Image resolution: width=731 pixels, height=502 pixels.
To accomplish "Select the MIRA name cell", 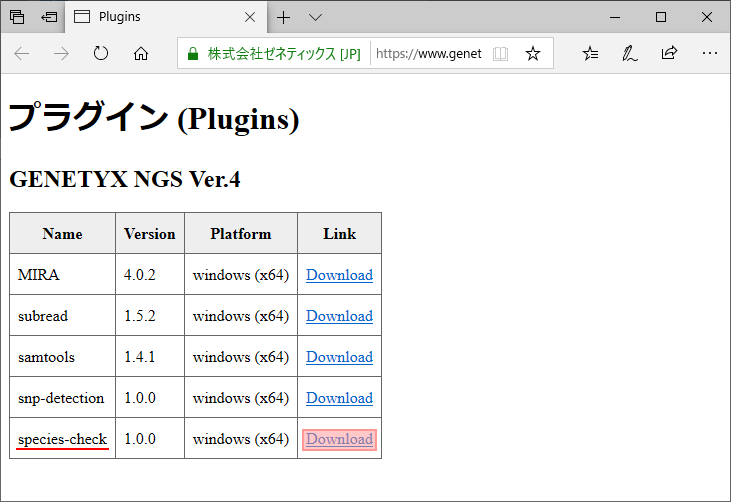I will [62, 275].
